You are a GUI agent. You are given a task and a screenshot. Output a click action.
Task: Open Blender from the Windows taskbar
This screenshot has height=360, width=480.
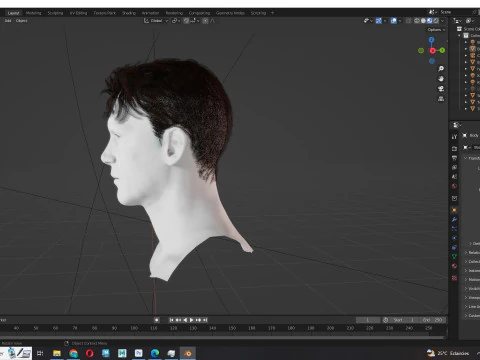[x=188, y=353]
